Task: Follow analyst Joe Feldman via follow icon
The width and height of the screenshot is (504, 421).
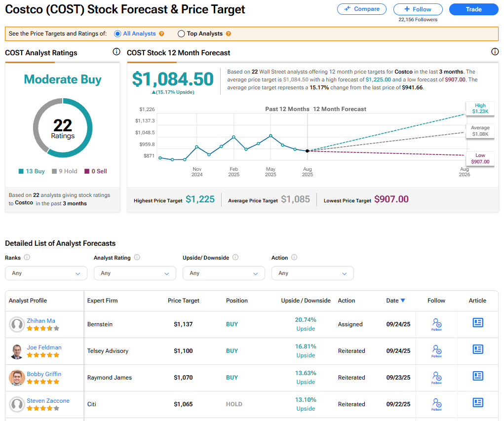Action: [436, 351]
